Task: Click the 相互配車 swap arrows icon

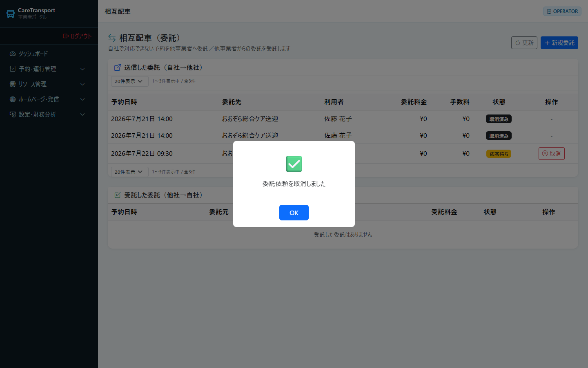Action: (x=112, y=38)
